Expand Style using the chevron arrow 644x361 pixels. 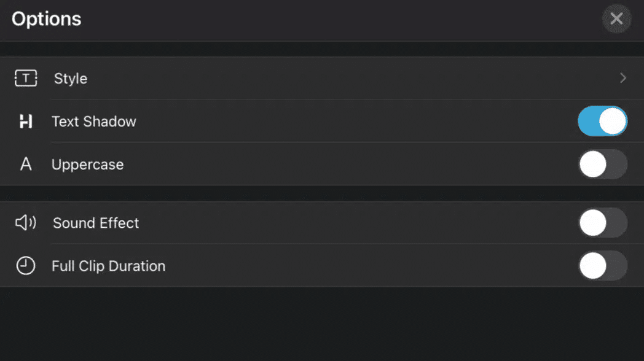click(x=623, y=78)
